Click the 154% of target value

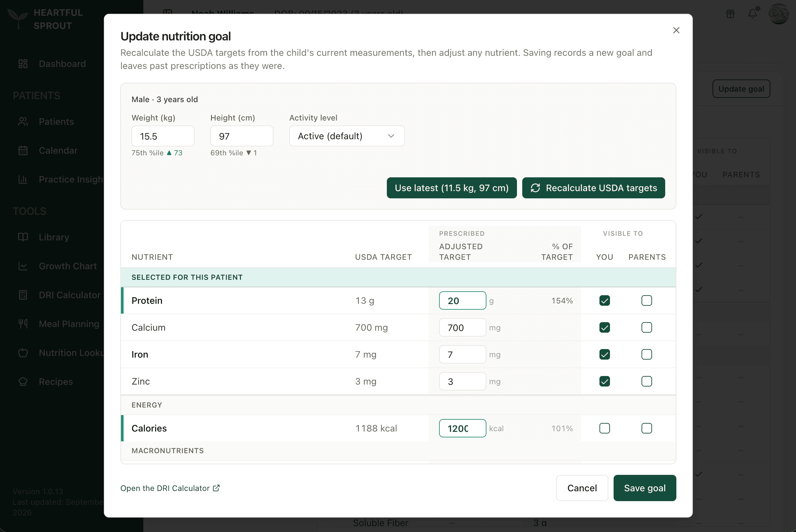562,300
